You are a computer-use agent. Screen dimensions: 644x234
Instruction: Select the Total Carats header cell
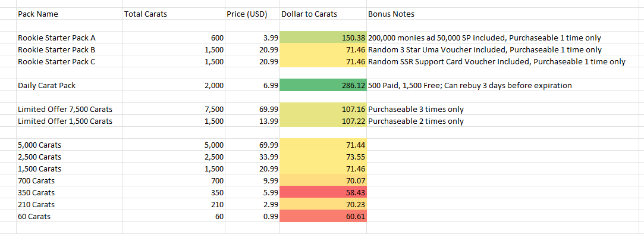point(173,14)
